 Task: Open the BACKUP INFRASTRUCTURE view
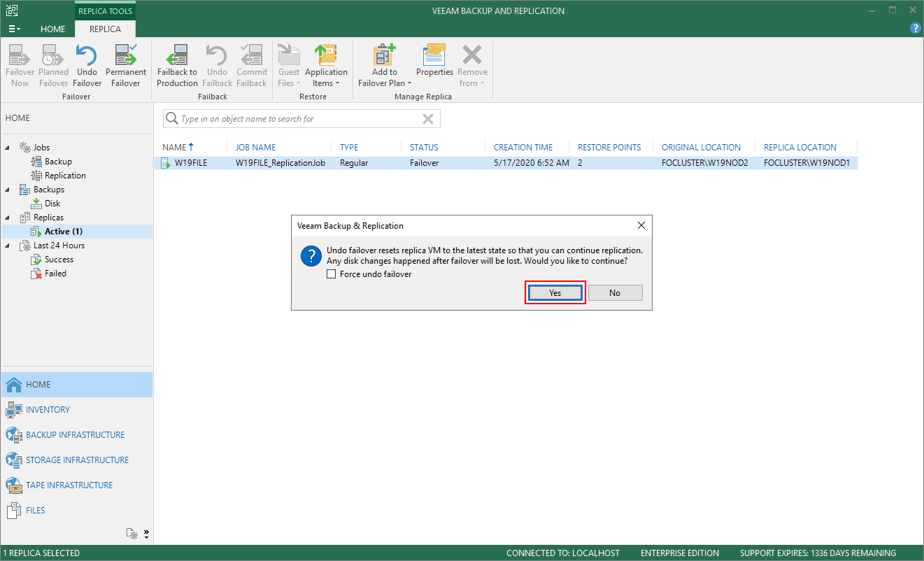[76, 435]
